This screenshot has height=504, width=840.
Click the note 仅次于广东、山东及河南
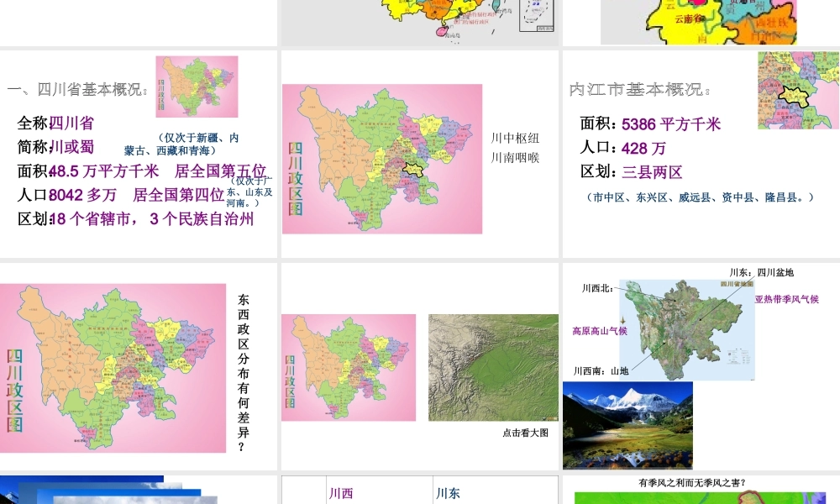click(249, 192)
